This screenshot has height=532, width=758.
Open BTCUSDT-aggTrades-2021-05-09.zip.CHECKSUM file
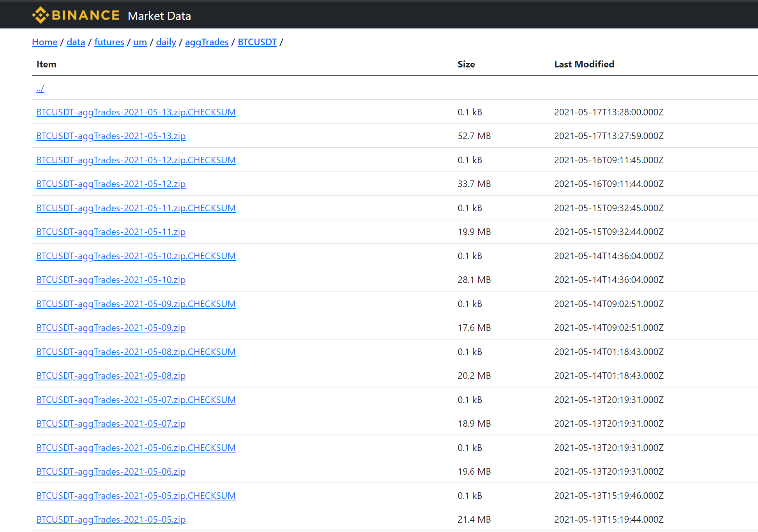tap(136, 304)
